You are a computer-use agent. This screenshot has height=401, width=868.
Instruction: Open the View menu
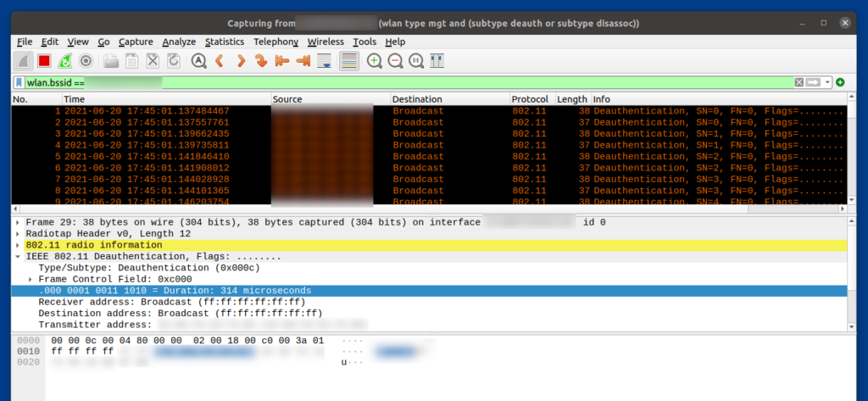78,42
